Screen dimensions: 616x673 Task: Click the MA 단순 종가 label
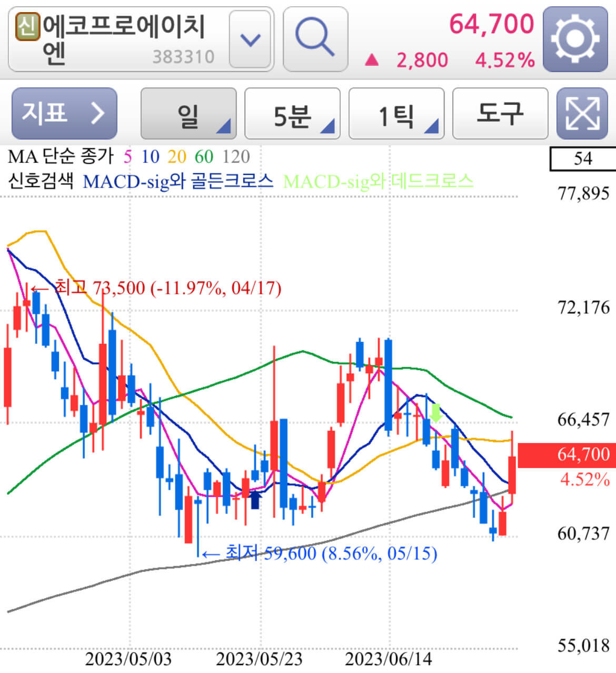pos(61,156)
